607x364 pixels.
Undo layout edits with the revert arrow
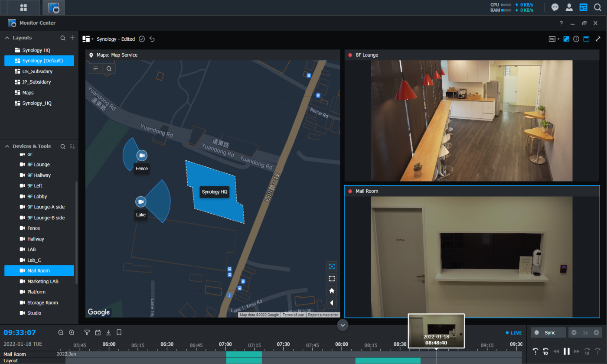pos(152,39)
